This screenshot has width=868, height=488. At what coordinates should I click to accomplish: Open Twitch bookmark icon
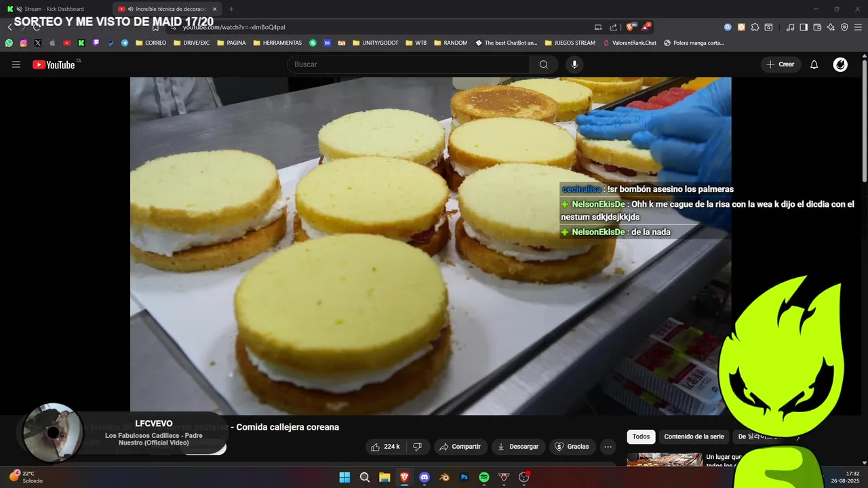click(96, 43)
